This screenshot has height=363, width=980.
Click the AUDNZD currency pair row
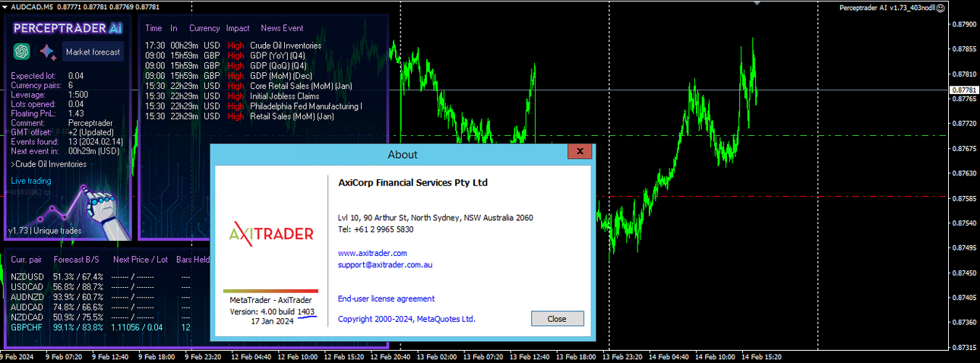pos(101,297)
